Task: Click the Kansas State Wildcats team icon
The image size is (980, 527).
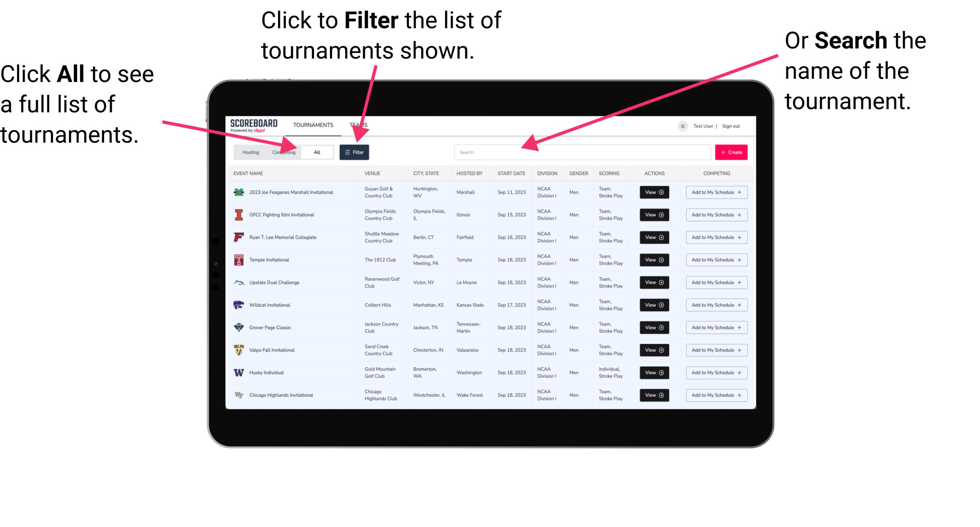Action: point(239,305)
